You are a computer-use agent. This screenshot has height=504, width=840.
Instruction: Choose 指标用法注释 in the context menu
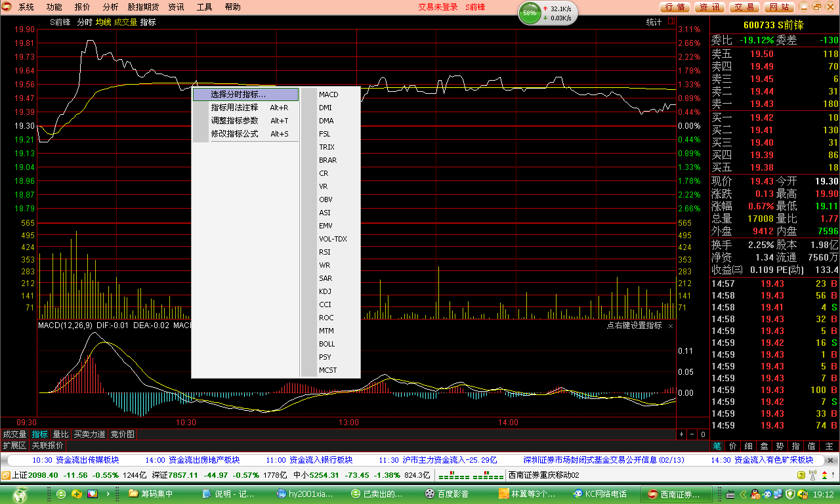pos(245,108)
